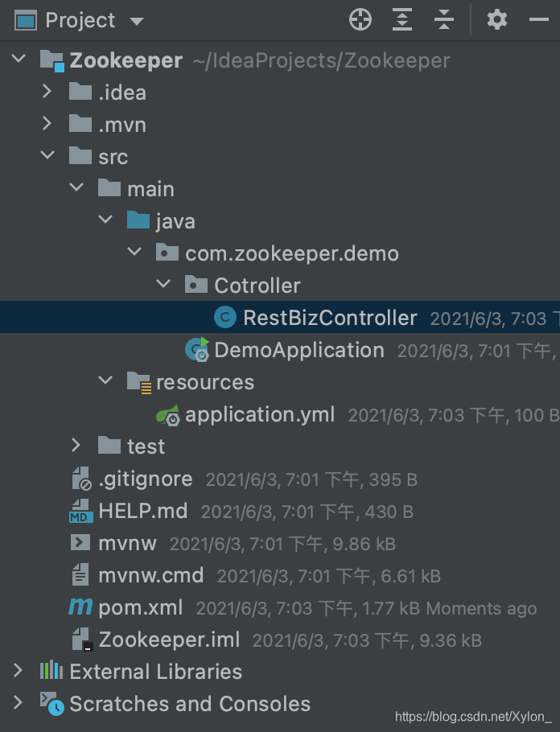Expand the .idea folder
The height and width of the screenshot is (732, 560).
47,92
